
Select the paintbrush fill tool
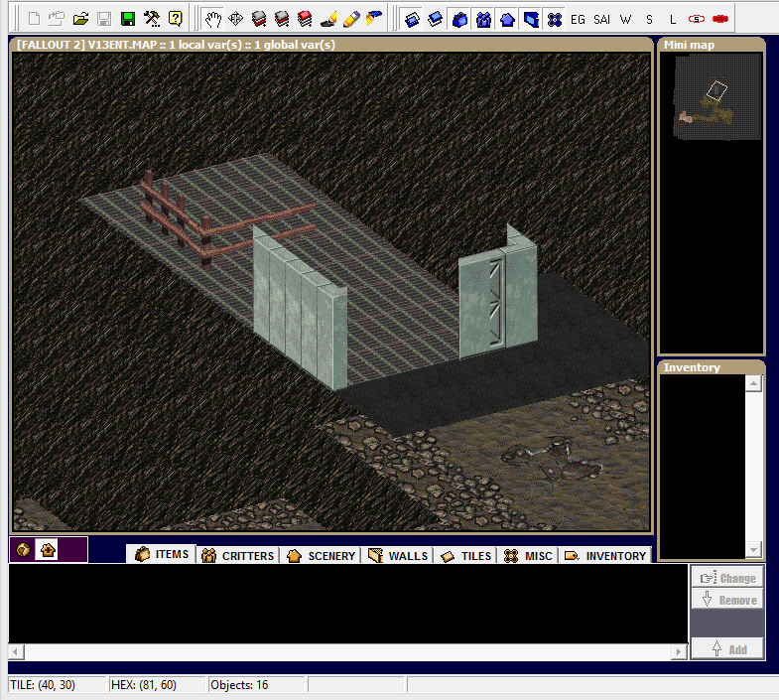click(x=327, y=20)
